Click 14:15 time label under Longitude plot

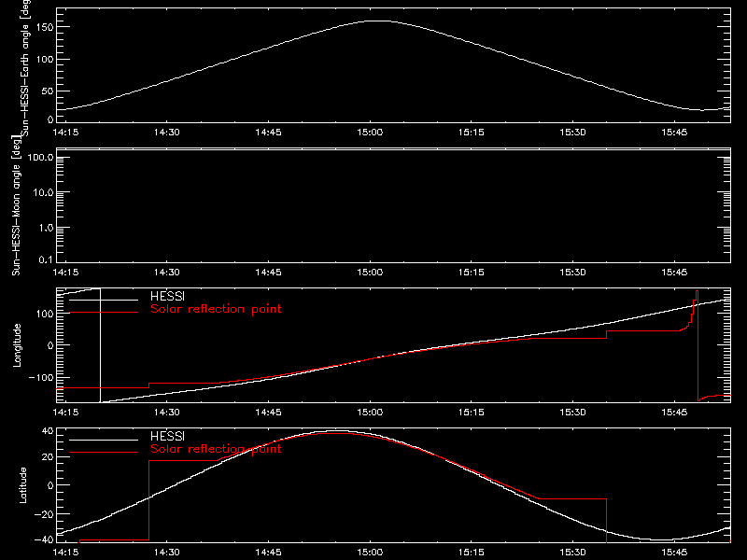click(x=65, y=413)
